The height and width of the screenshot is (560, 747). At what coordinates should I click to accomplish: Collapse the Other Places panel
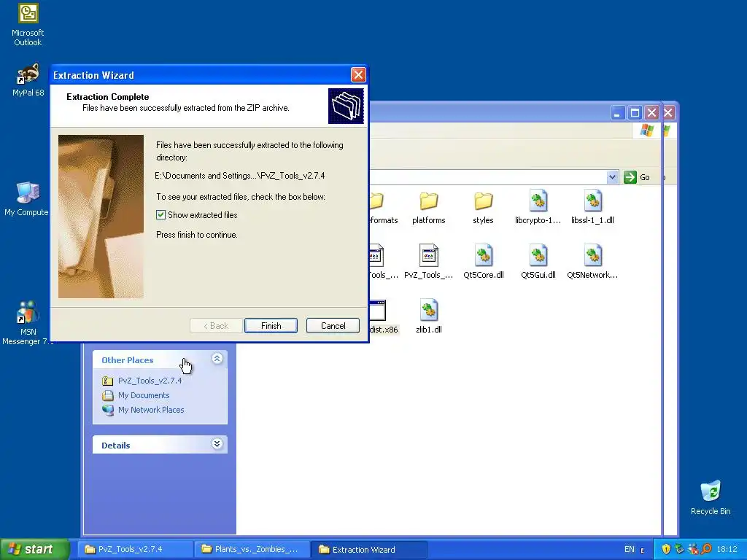(x=217, y=359)
